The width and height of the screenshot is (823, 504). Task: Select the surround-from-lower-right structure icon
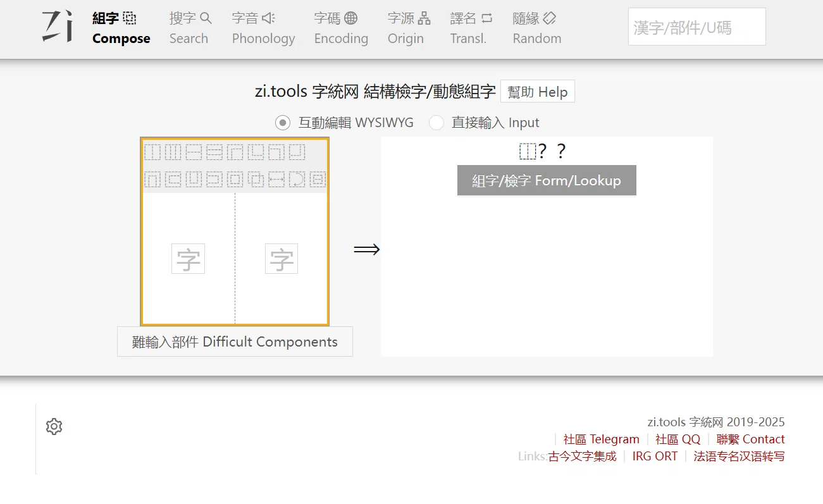tap(297, 152)
